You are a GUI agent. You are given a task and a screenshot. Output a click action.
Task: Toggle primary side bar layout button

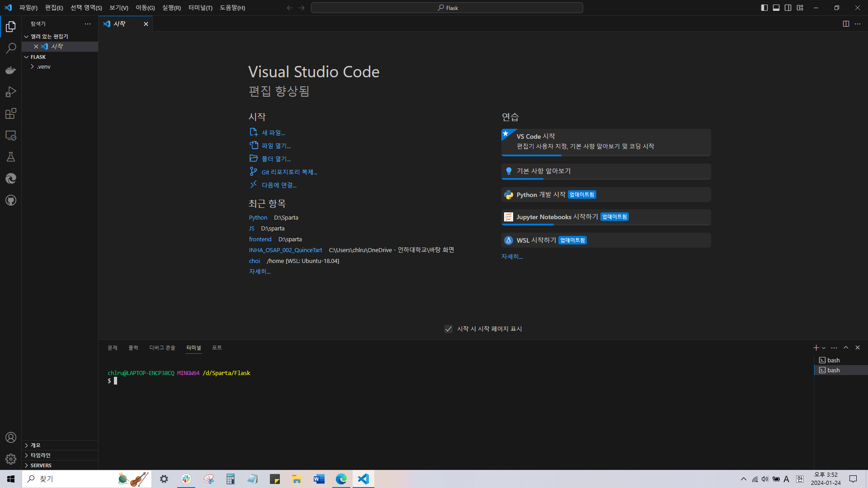(764, 8)
